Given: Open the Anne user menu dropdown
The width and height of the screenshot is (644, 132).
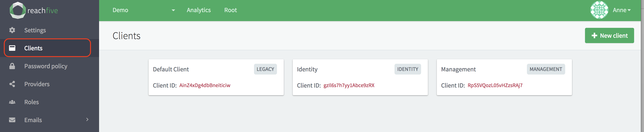Looking at the screenshot, I should click(621, 10).
